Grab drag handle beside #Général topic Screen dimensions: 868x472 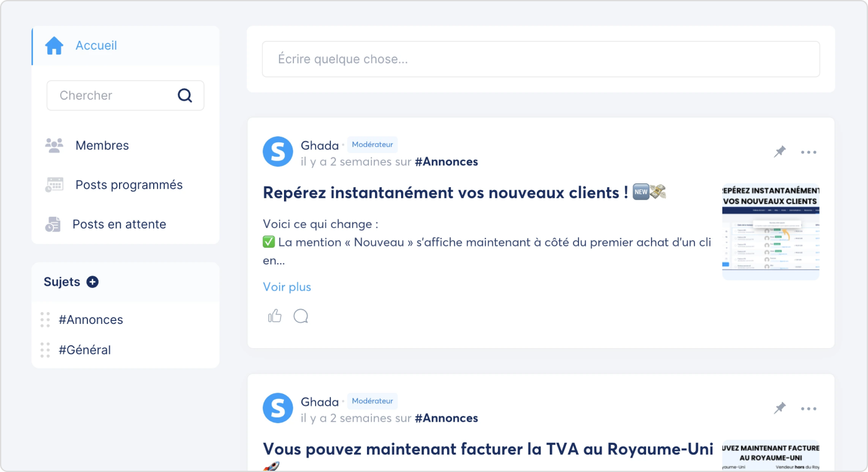click(x=45, y=350)
